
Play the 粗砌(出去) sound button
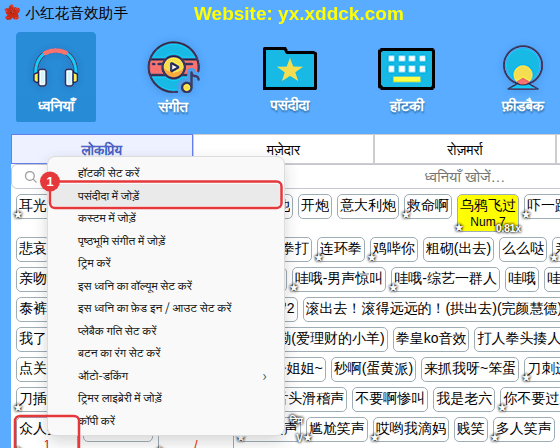458,249
